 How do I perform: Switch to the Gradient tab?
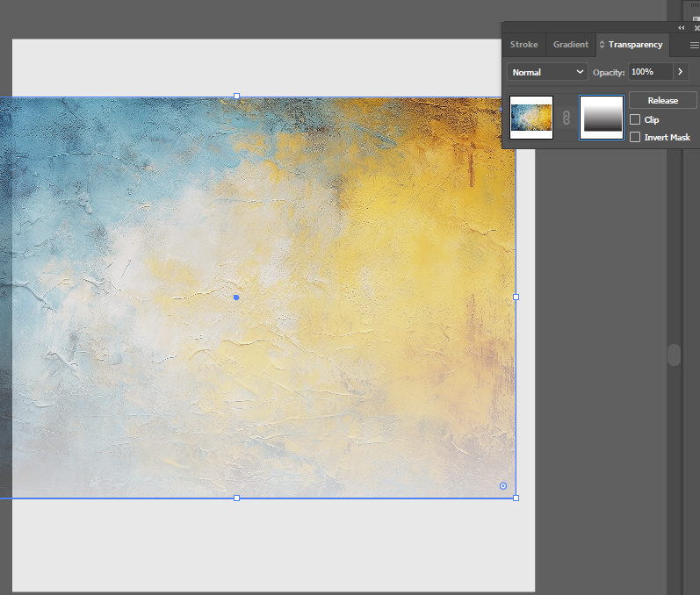click(570, 45)
